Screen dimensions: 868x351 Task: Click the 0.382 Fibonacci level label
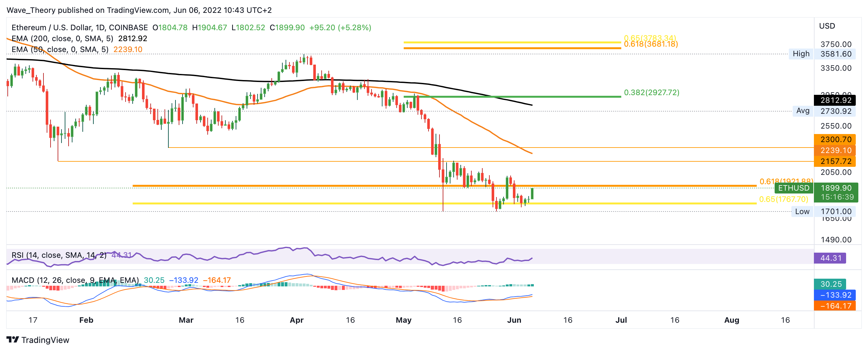coord(651,92)
